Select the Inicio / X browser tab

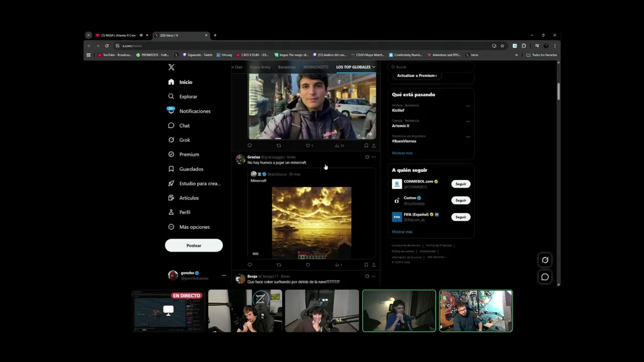pos(181,35)
